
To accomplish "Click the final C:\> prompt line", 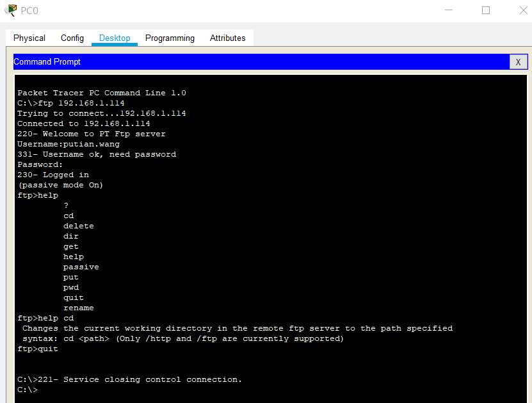I will click(x=28, y=390).
